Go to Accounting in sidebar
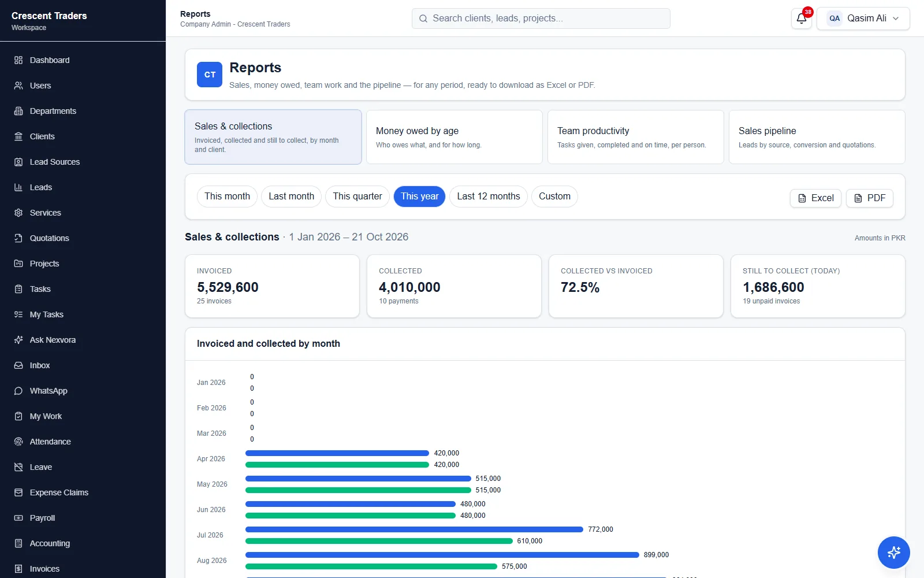The image size is (924, 578). coord(50,543)
